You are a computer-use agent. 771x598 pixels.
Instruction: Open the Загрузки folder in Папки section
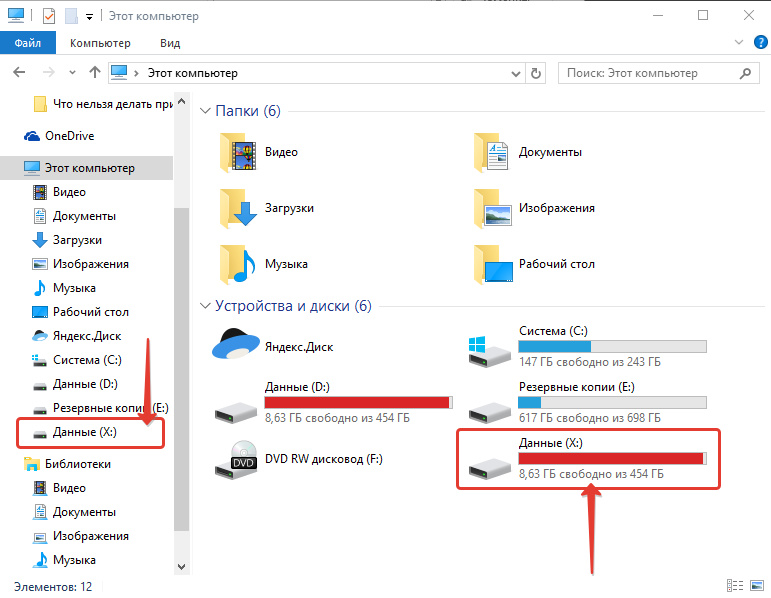tap(267, 208)
